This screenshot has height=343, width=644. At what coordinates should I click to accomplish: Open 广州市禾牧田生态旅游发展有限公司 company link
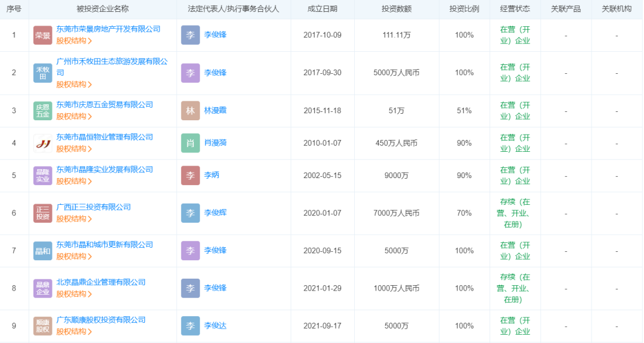[112, 62]
